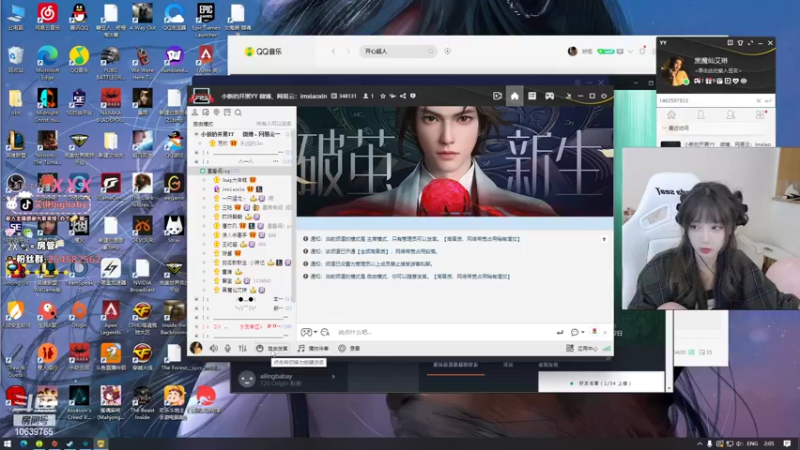
Task: Open the font style icon in chat input
Action: pos(326,332)
